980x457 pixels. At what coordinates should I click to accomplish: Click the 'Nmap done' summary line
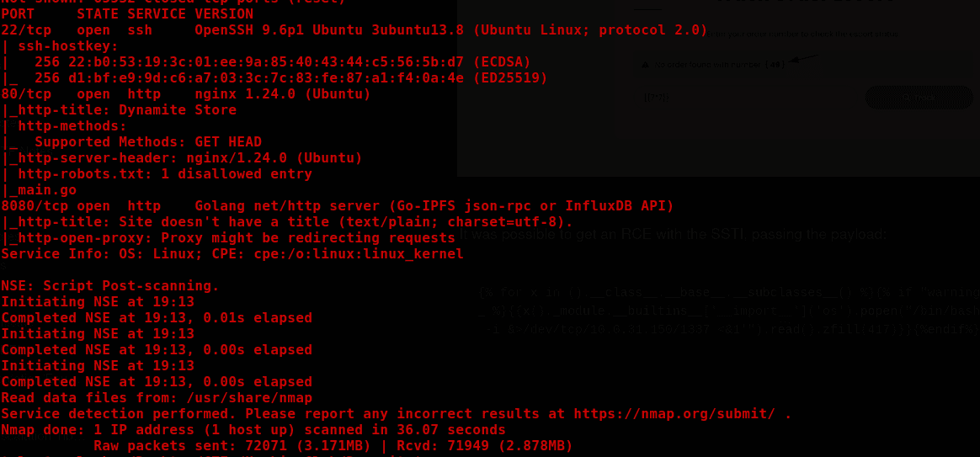coord(253,429)
